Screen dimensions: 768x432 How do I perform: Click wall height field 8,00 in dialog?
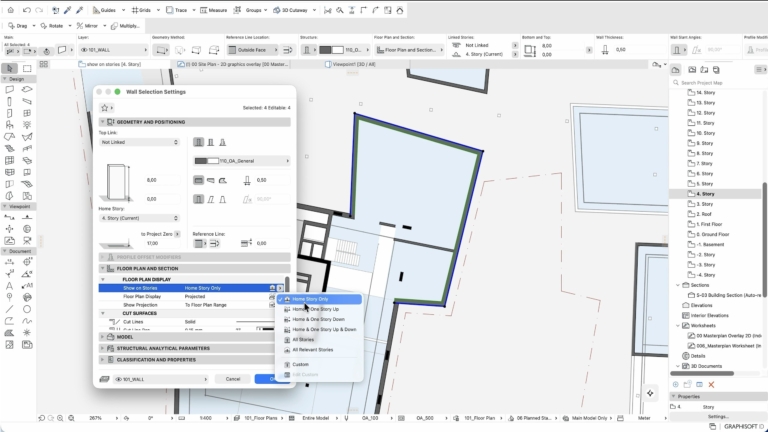point(163,180)
